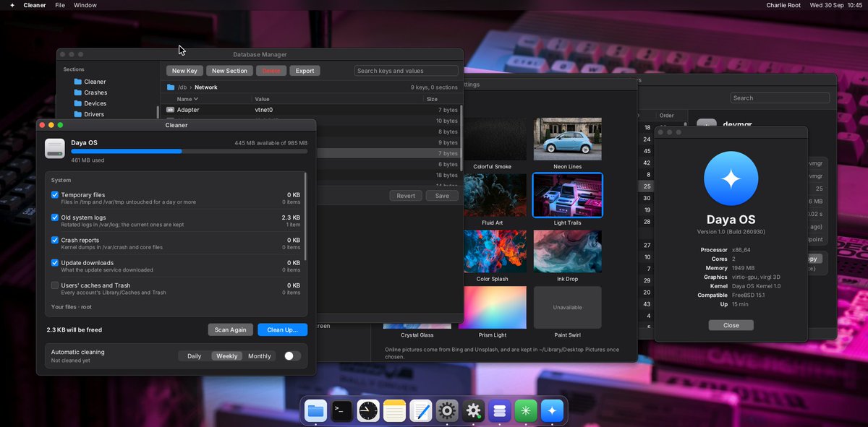Choose Daily cleaning frequency
The image size is (868, 427).
195,356
